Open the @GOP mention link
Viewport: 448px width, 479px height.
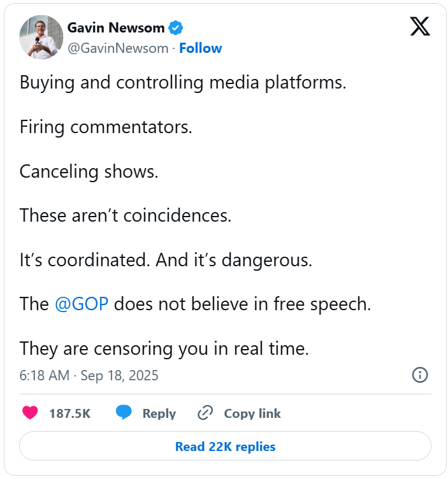click(82, 304)
